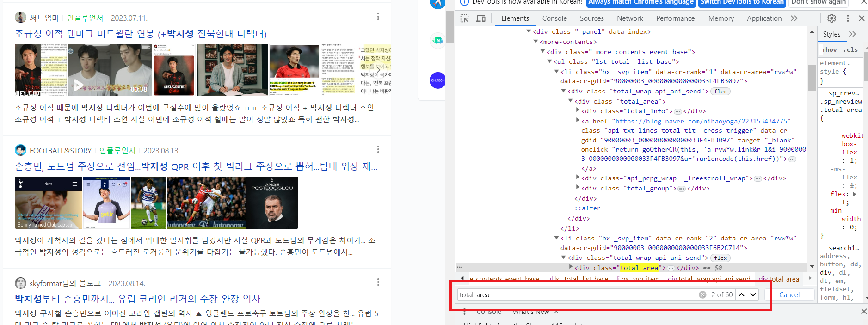The height and width of the screenshot is (325, 868).
Task: Play the video thumbnail showing 00:38
Action: pyautogui.click(x=110, y=70)
